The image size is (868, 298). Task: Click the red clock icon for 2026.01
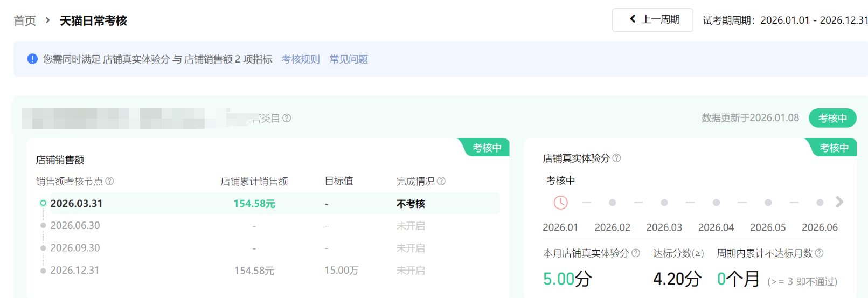click(x=560, y=203)
